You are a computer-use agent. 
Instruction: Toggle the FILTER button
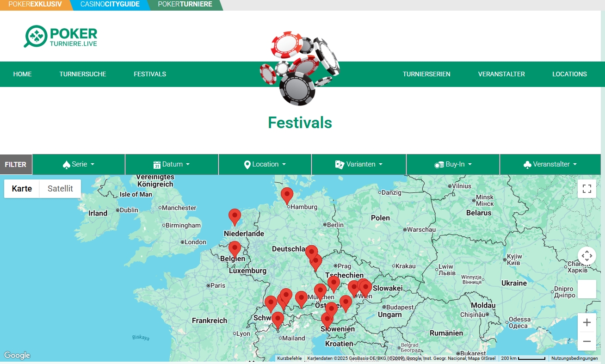coord(16,165)
